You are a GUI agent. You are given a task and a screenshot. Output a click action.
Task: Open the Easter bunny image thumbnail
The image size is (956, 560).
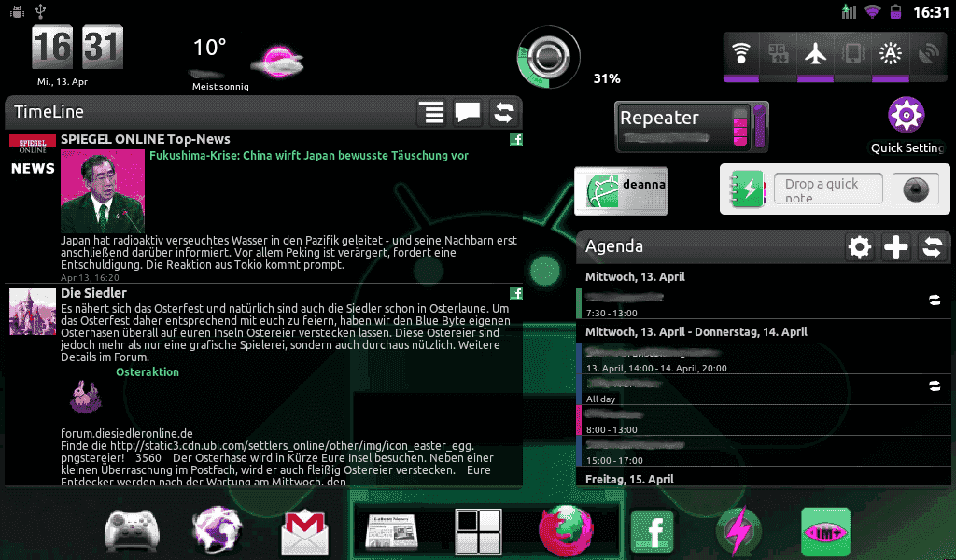pyautogui.click(x=85, y=397)
